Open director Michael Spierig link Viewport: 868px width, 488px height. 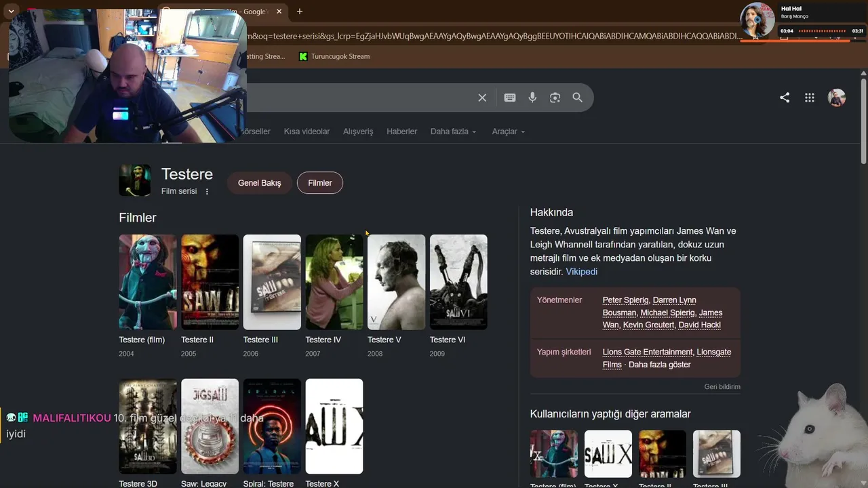[x=668, y=312]
